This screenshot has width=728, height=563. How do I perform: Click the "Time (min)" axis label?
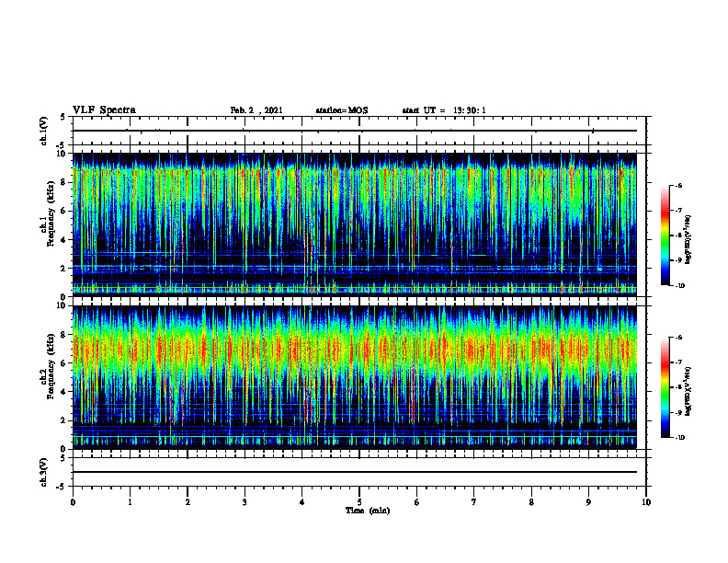click(368, 511)
